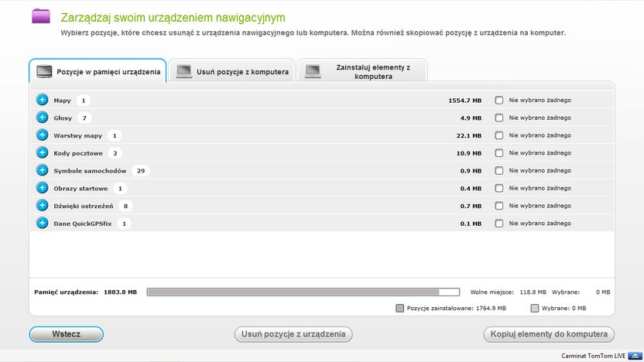Viewport: 644px width, 362px height.
Task: Click the Obrazy startowe row label
Action: pyautogui.click(x=80, y=189)
